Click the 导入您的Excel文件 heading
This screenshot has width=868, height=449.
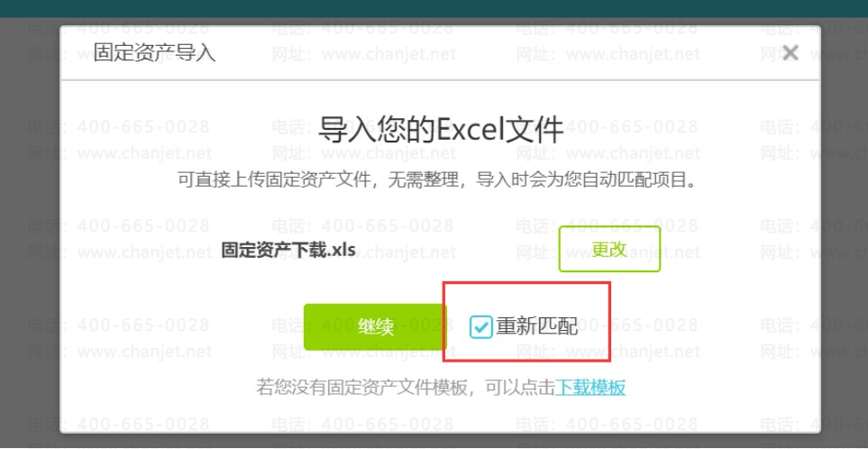click(441, 131)
